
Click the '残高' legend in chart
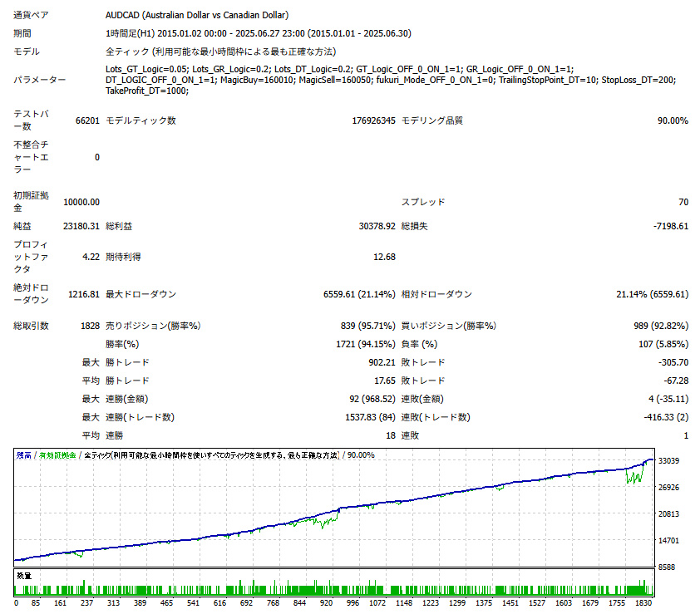23,455
